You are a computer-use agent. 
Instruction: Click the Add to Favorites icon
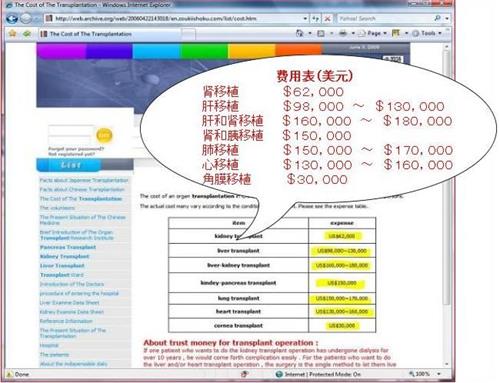(x=27, y=33)
